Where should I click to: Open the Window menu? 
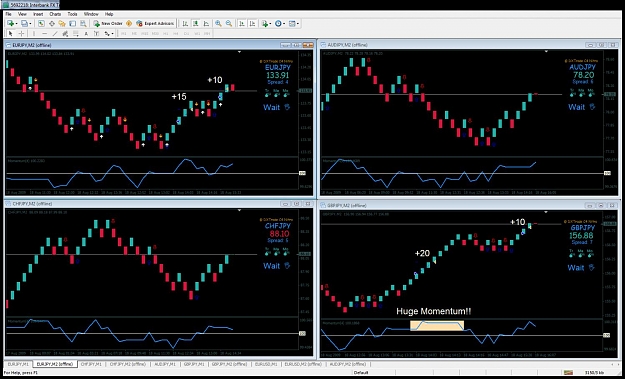tap(91, 14)
